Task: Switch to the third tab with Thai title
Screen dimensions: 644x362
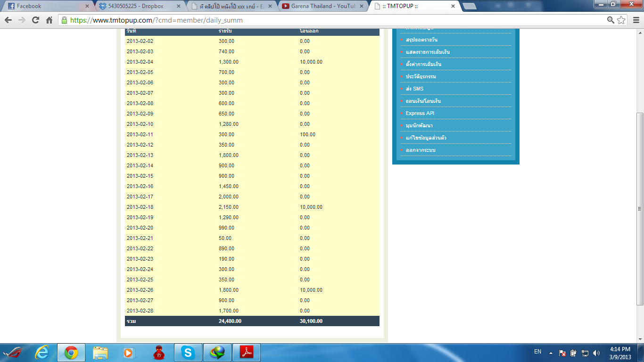Action: pyautogui.click(x=231, y=6)
